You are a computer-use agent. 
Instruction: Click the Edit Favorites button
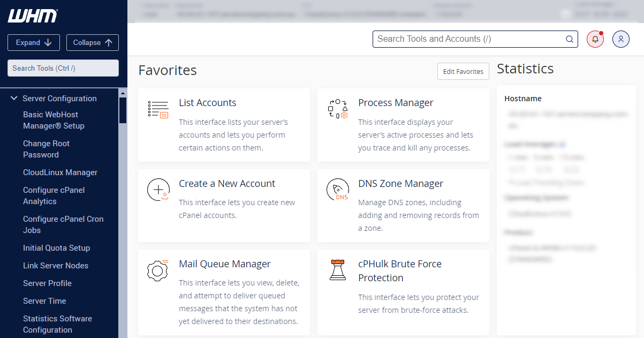463,72
